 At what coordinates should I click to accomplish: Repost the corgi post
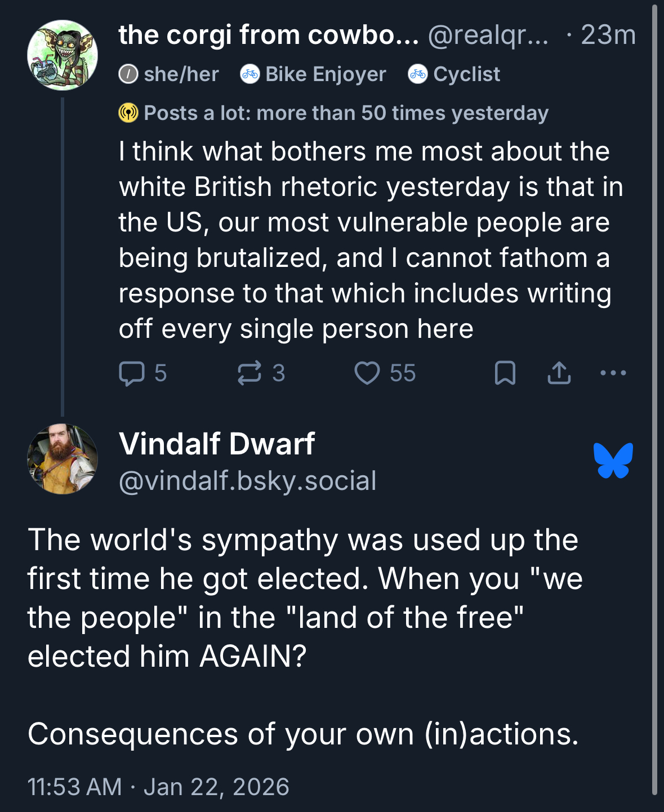(x=249, y=373)
